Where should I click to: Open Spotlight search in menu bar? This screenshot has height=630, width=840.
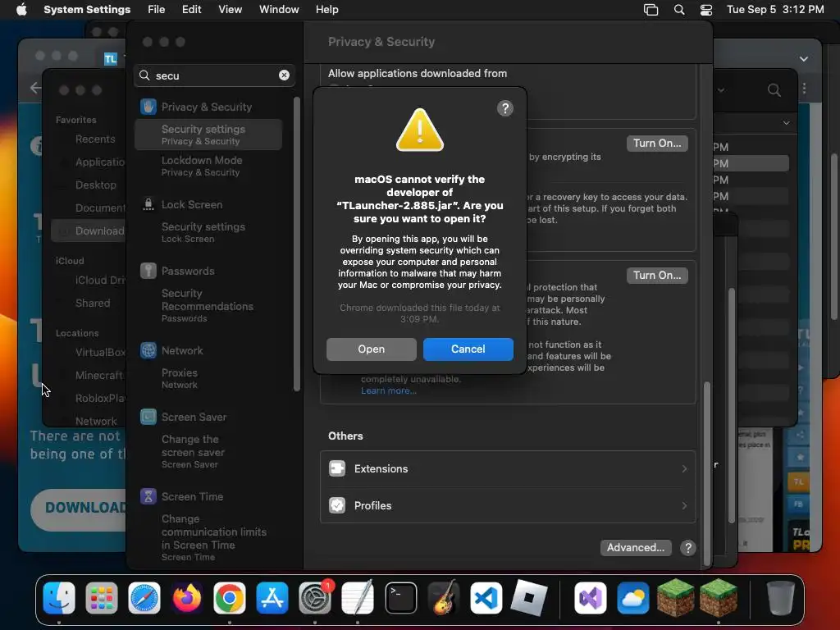pyautogui.click(x=678, y=10)
